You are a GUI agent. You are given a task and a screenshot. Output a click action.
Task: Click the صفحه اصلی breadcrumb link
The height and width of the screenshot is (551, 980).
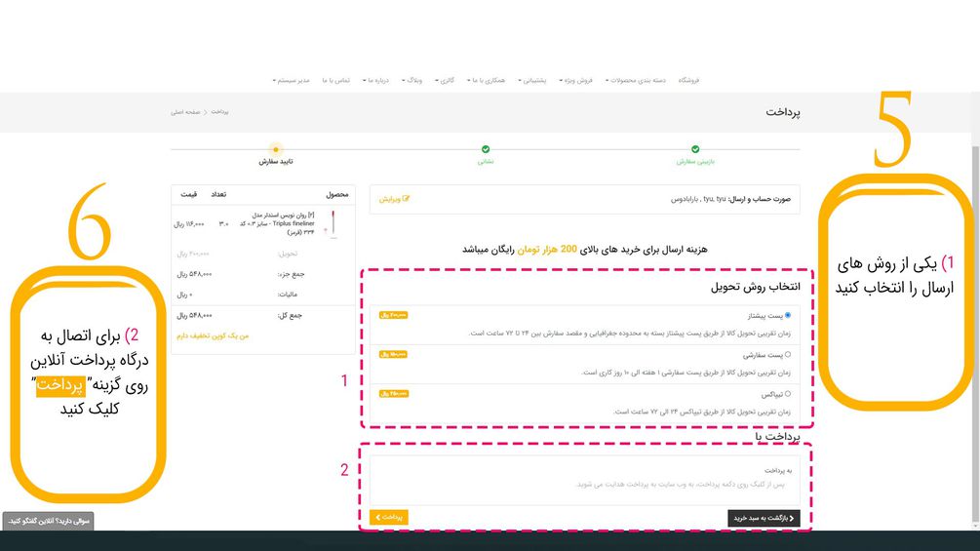tap(185, 112)
